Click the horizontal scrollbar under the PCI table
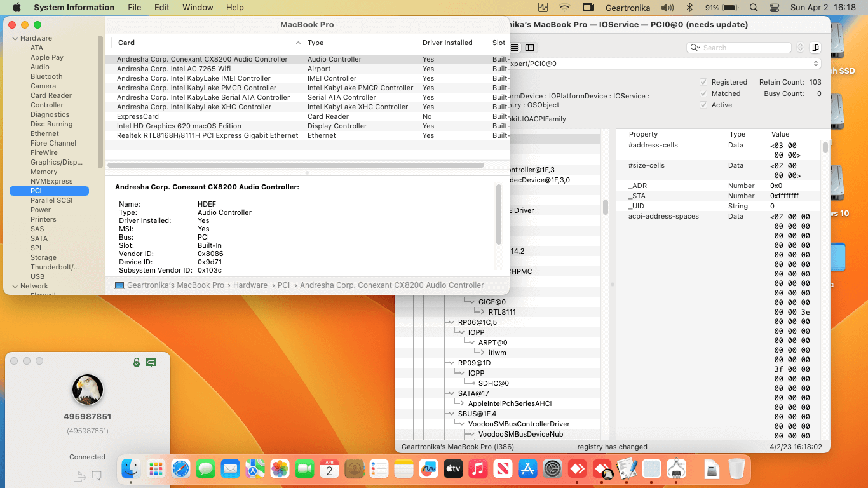The width and height of the screenshot is (868, 488). pos(295,165)
